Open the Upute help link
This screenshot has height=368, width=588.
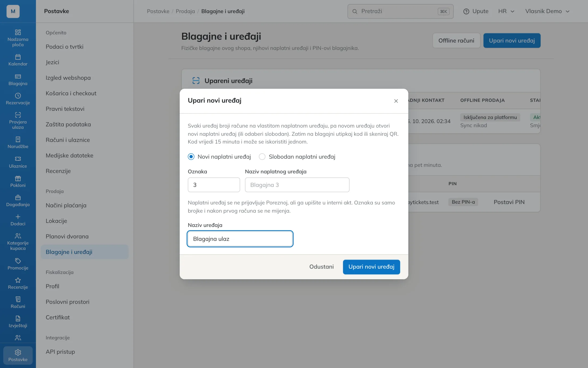tap(476, 11)
